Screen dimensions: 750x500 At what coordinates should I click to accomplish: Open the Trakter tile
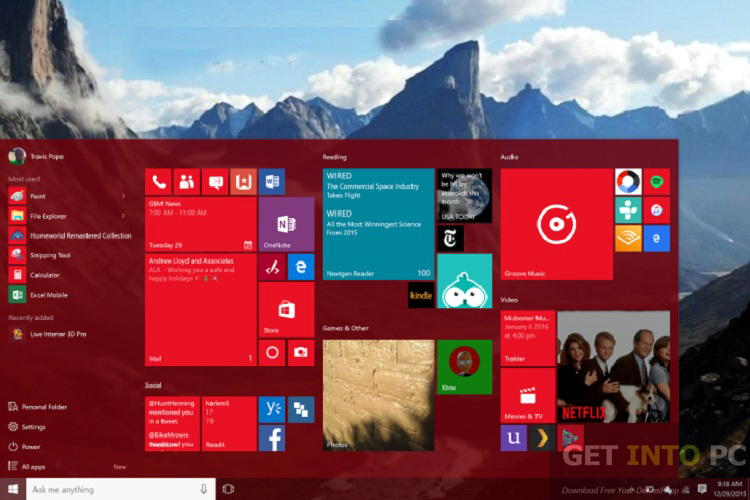(x=528, y=338)
